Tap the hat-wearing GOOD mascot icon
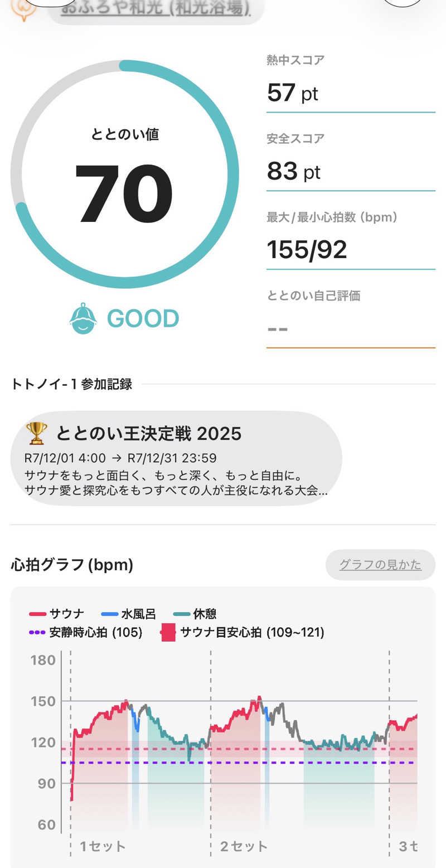Image resolution: width=446 pixels, height=868 pixels. 83,318
